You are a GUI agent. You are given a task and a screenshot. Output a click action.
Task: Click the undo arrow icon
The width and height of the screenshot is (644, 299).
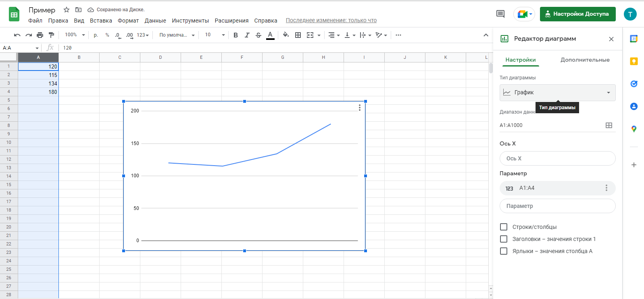pos(17,35)
